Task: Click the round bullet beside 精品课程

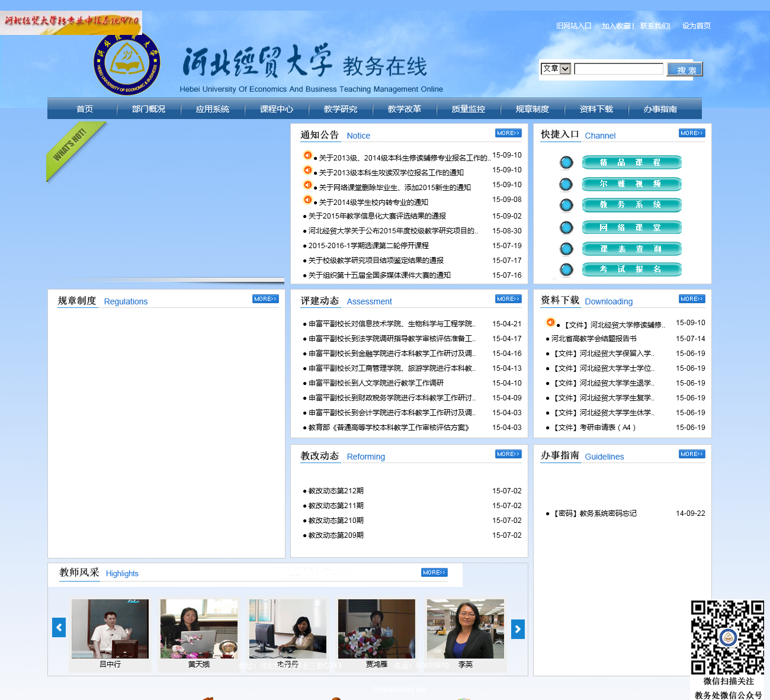Action: coord(566,162)
